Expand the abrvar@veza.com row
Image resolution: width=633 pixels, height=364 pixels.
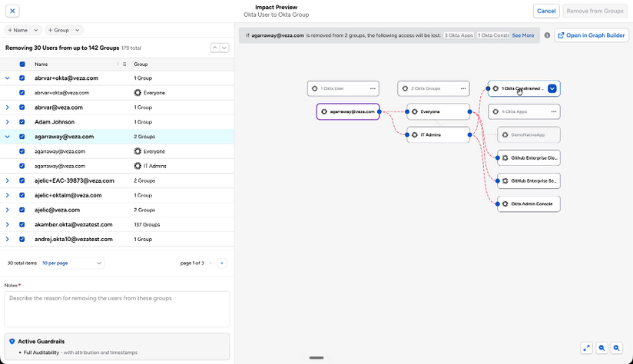[x=7, y=108]
